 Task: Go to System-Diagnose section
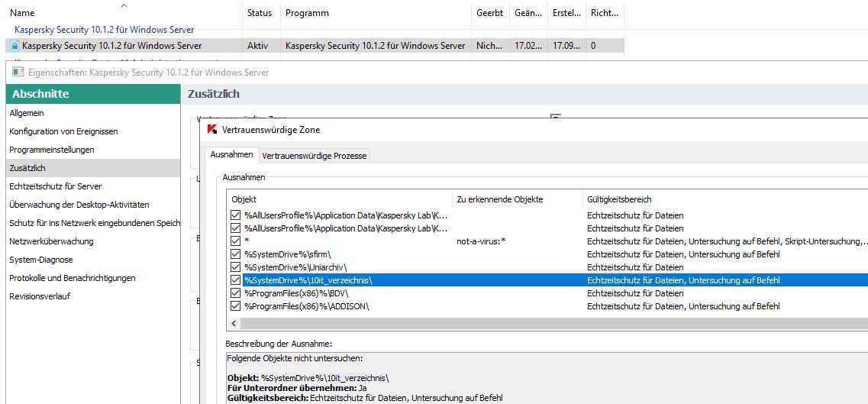41,259
